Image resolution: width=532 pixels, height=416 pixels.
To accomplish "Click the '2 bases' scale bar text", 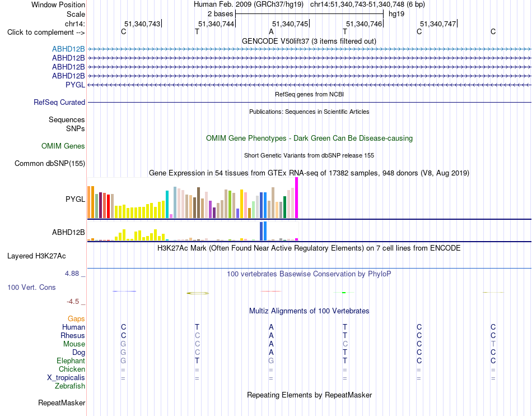I will point(220,14).
